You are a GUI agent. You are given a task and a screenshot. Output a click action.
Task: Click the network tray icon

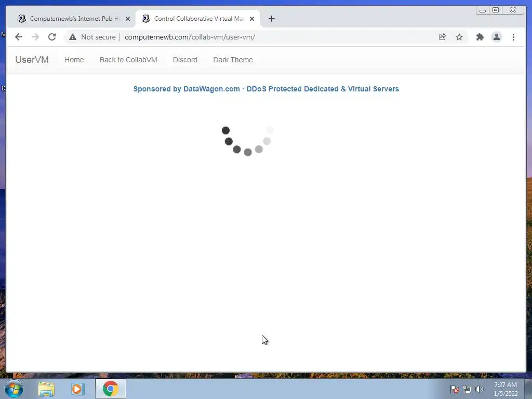point(467,389)
